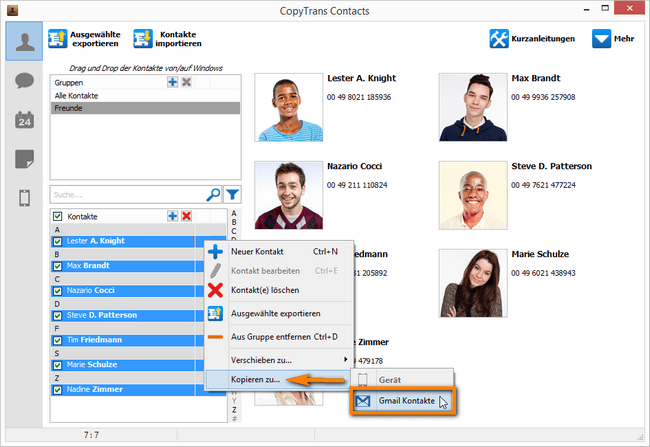Select Steve D. Patterson row in contact list
Viewport: 650px width, 447px height.
click(129, 316)
